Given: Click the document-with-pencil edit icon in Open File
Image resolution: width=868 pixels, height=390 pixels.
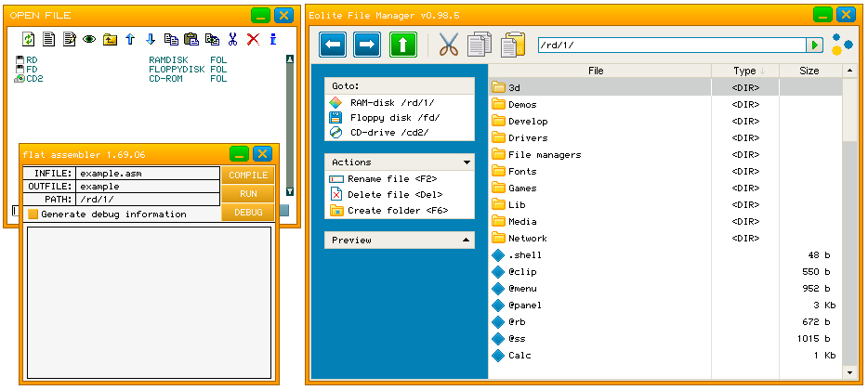Looking at the screenshot, I should 69,39.
